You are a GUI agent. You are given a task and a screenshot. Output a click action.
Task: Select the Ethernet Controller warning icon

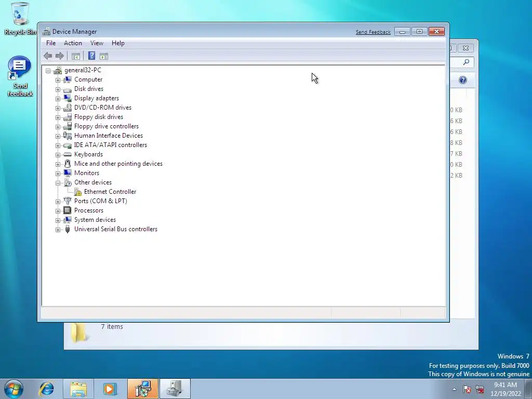pyautogui.click(x=78, y=192)
